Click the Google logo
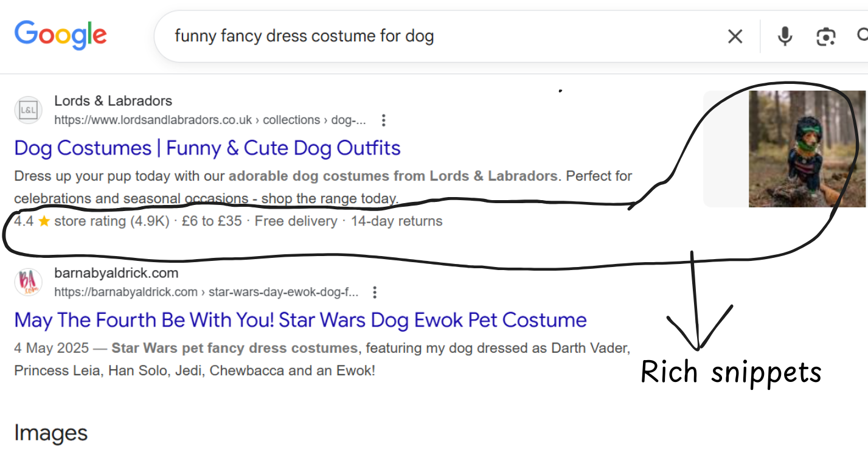The width and height of the screenshot is (868, 458). [x=61, y=35]
